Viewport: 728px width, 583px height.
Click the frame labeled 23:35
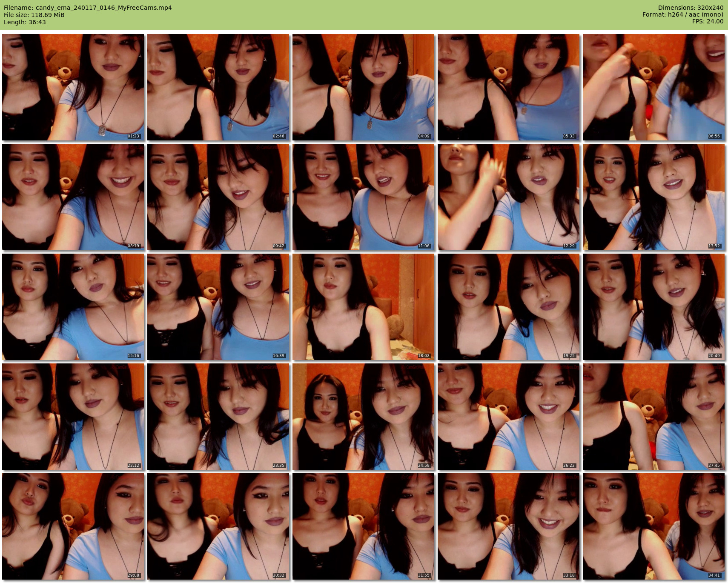(218, 417)
